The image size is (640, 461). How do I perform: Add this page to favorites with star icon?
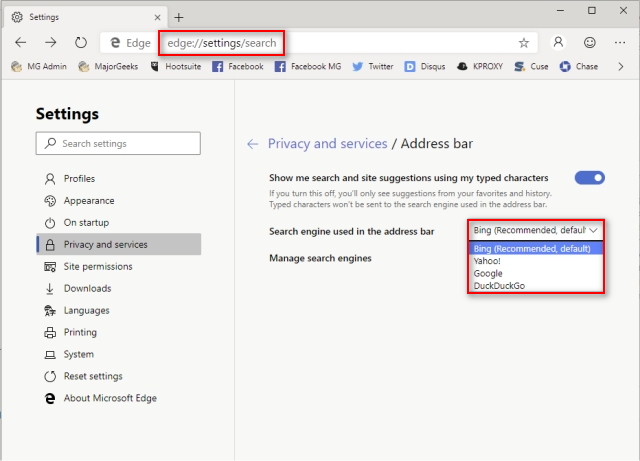tap(524, 43)
